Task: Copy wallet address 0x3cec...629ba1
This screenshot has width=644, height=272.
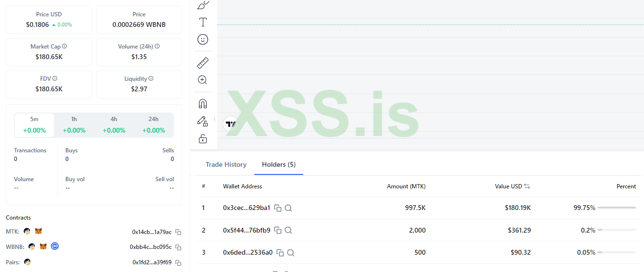Action: (x=278, y=208)
